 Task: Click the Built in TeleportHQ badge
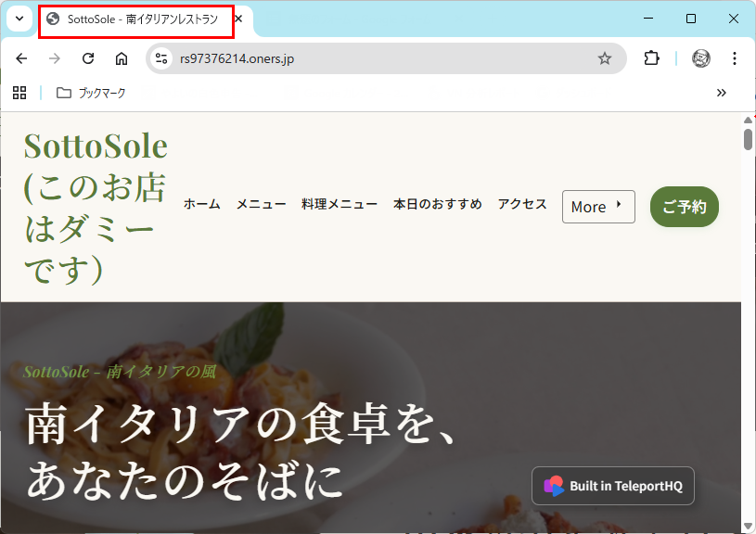(x=612, y=485)
